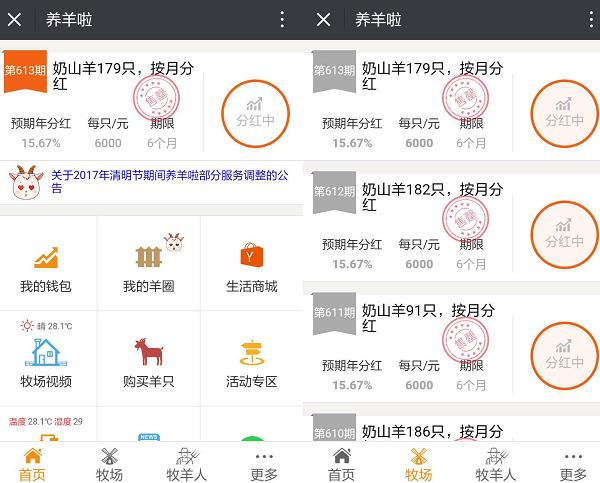
Task: Tap the gray 第612期 flag badge
Action: click(x=332, y=191)
